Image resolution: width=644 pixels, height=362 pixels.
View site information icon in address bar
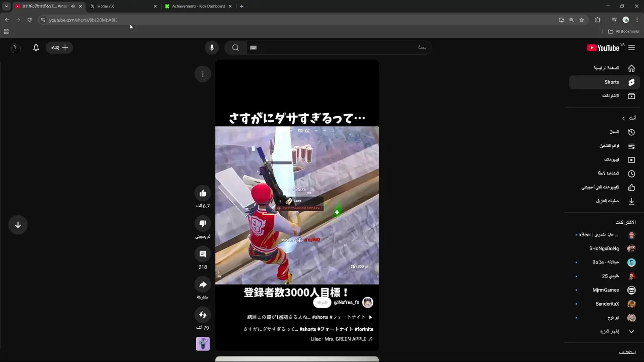43,20
